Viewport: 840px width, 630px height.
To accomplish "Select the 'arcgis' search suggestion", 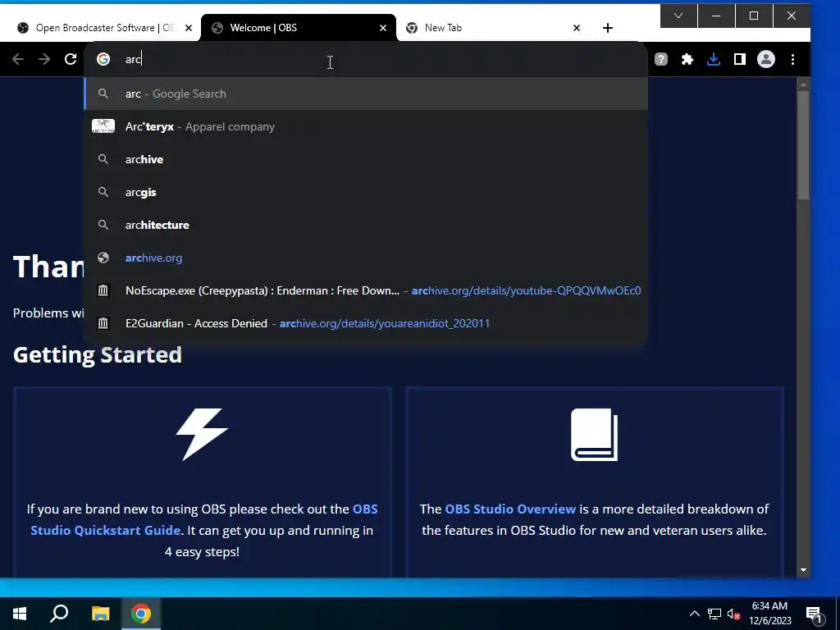I will pyautogui.click(x=366, y=192).
